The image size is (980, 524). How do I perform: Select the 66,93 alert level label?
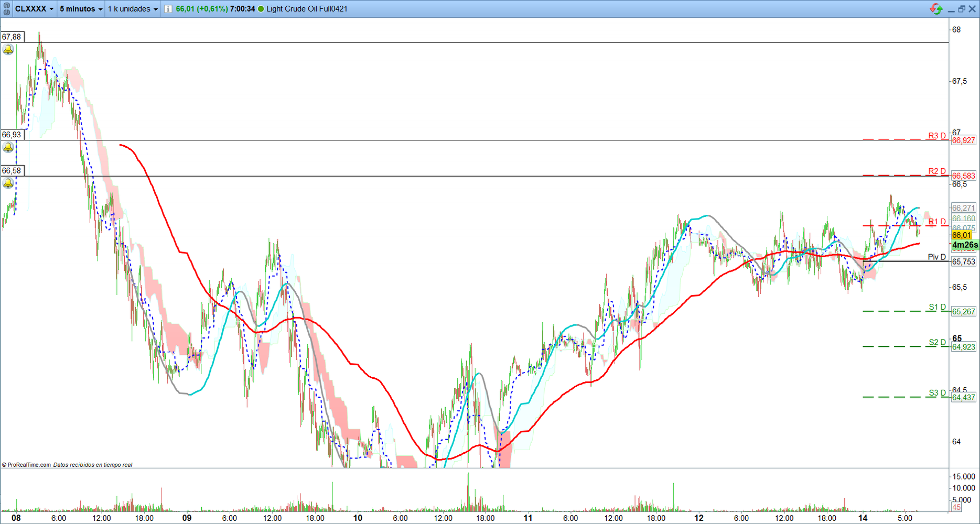pyautogui.click(x=12, y=135)
